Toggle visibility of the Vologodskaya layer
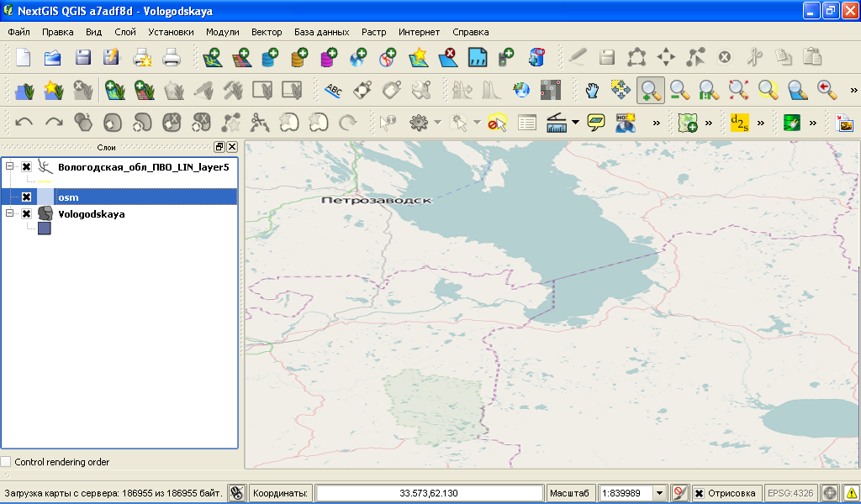The height and width of the screenshot is (504, 861). pyautogui.click(x=26, y=214)
